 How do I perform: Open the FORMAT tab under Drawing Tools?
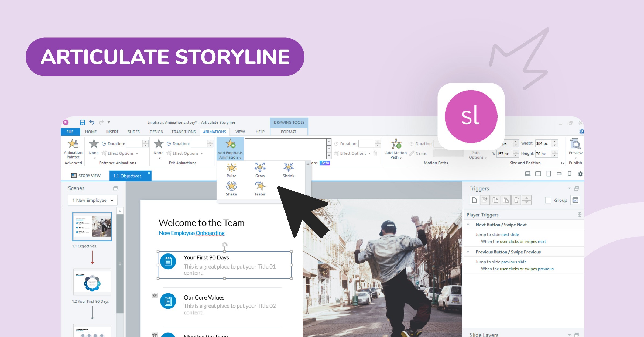[289, 132]
